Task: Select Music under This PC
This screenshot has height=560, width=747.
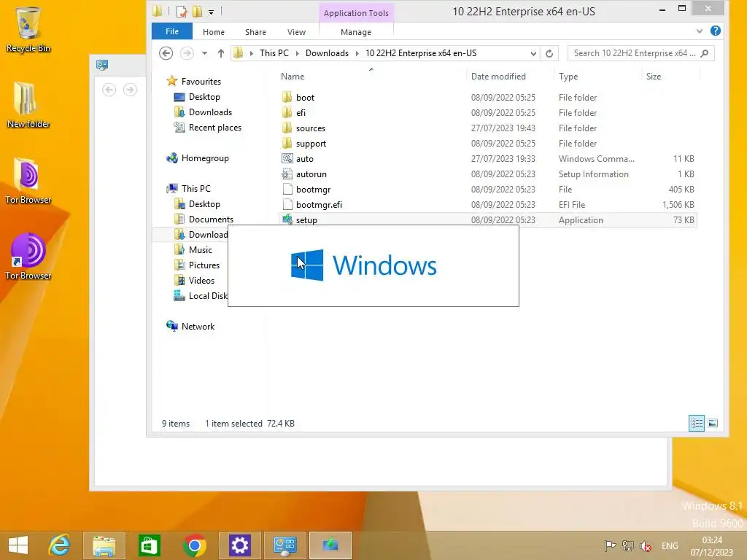Action: (200, 249)
